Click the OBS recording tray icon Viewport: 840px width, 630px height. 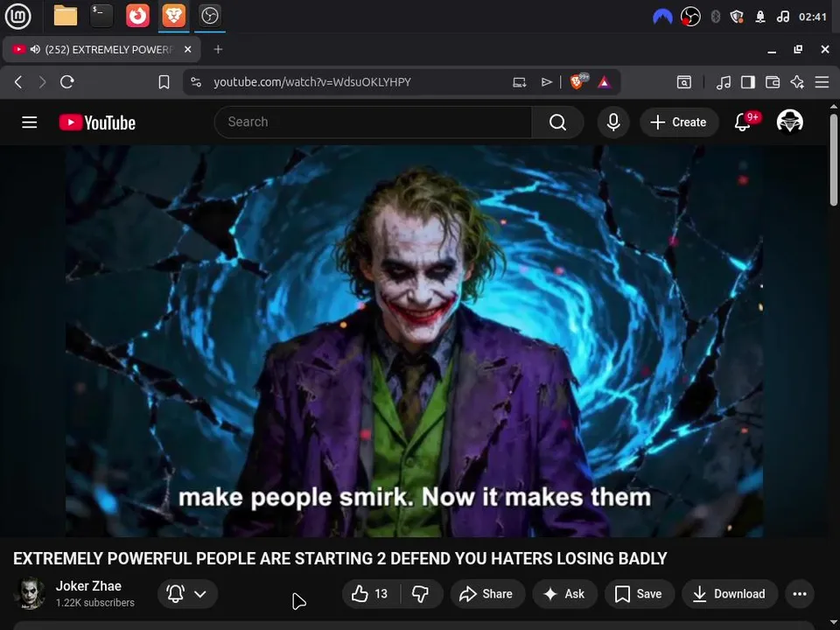pyautogui.click(x=690, y=17)
